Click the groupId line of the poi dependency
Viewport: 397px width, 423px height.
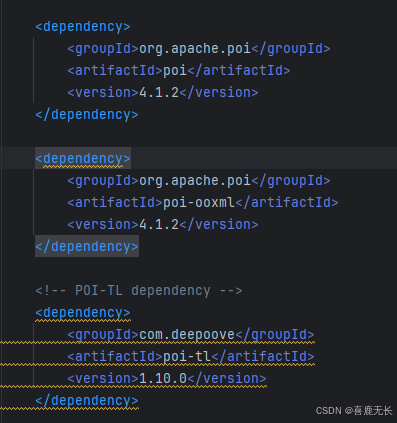pyautogui.click(x=199, y=49)
